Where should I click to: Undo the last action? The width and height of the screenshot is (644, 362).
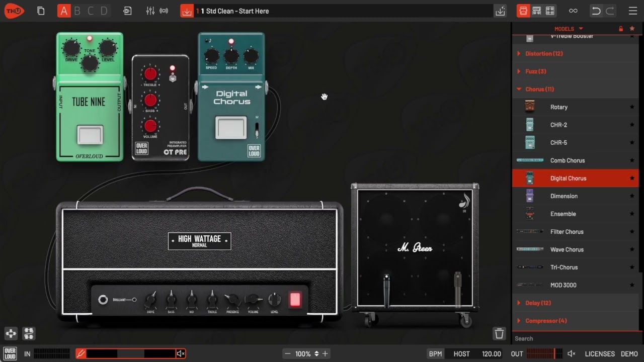596,11
